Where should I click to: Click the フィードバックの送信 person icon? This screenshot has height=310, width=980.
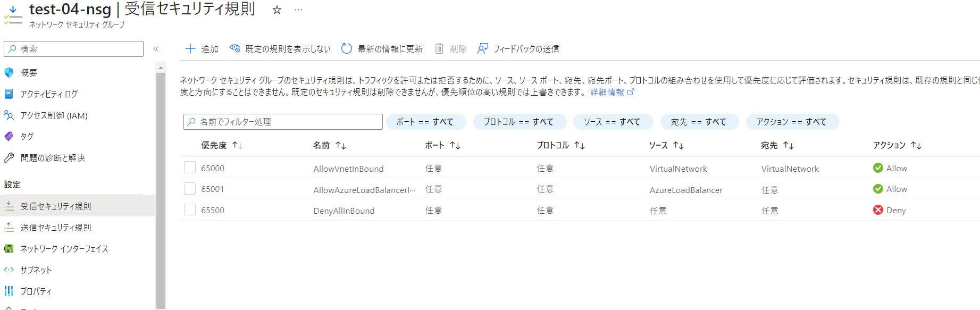pos(483,48)
